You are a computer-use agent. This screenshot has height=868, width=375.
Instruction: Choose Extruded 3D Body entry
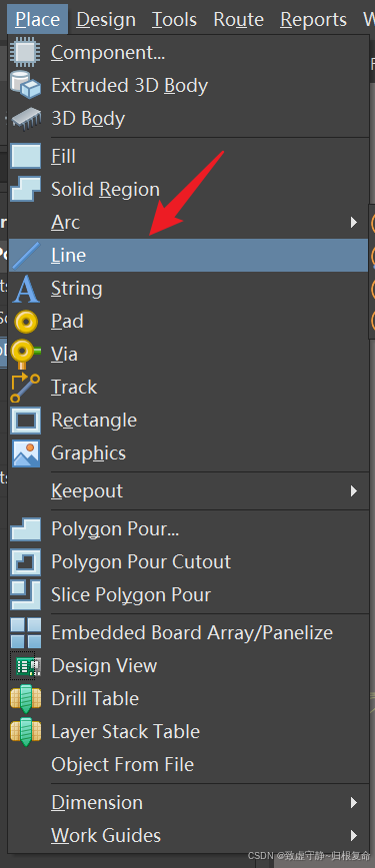pos(188,86)
